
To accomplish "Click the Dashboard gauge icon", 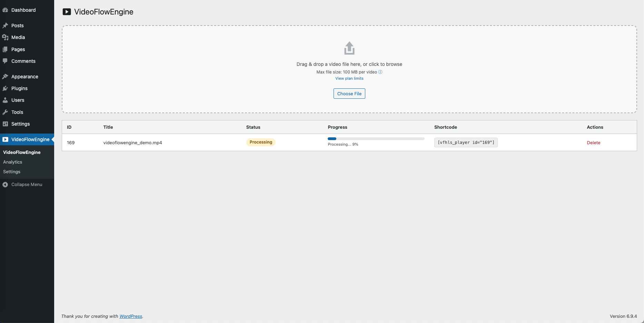I will 5,10.
